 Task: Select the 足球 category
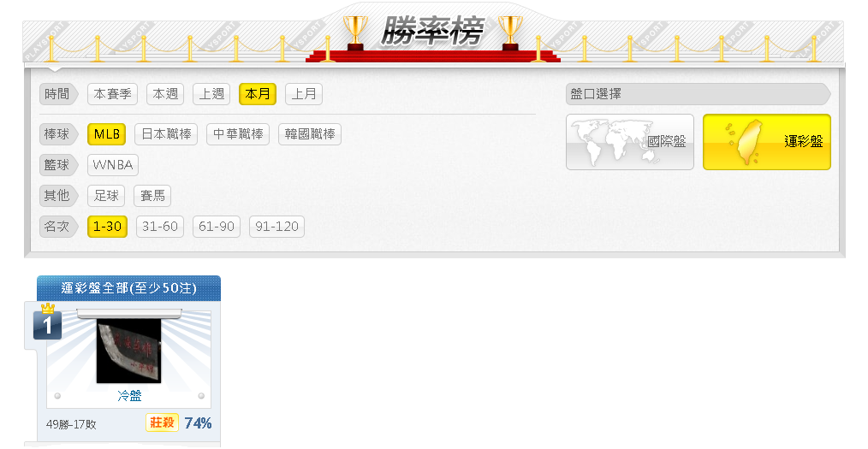106,196
